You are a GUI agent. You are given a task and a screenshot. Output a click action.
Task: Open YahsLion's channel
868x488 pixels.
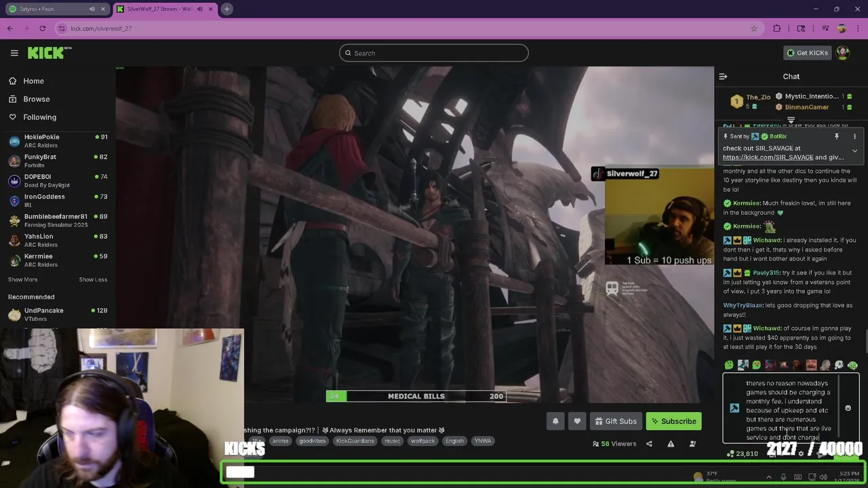(58, 240)
